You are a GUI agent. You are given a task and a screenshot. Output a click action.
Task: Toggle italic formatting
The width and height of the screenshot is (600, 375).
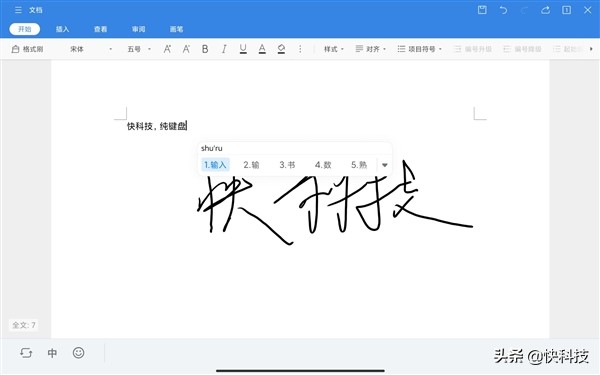(224, 49)
